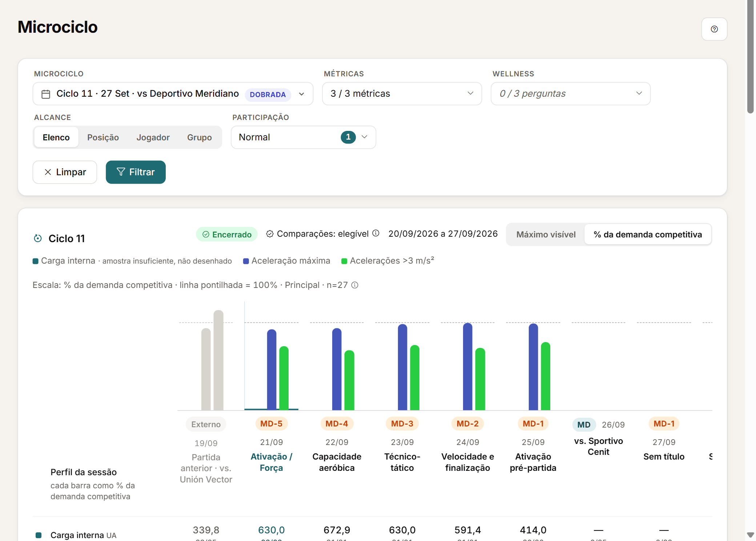Screen dimensions: 756x541
Task: Click Carga interna value 591,4
Action: (x=468, y=530)
